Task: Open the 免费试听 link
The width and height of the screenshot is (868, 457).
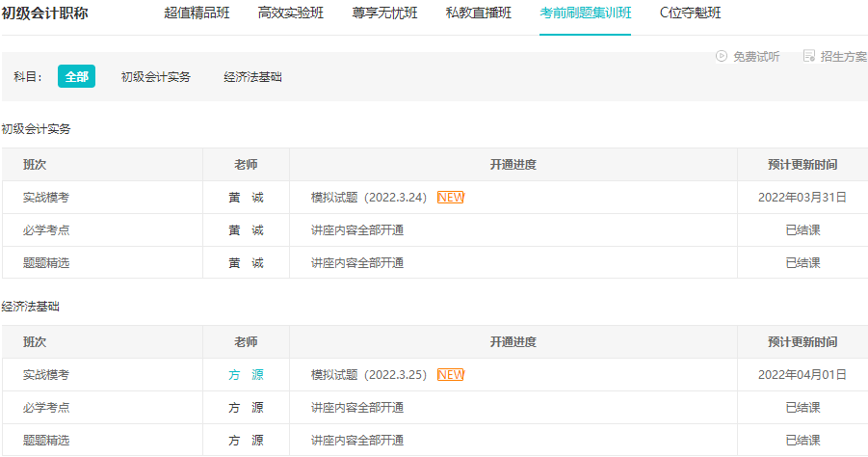Action: point(756,57)
